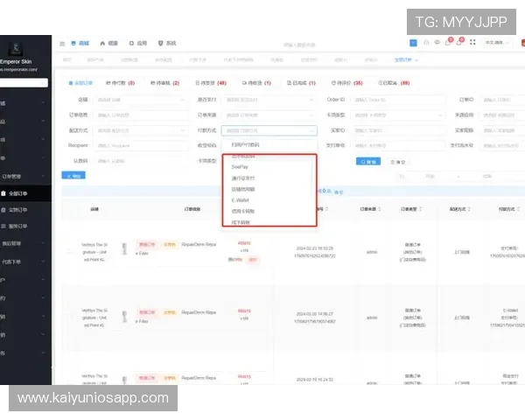Switch to the 待收货 (1) status tab
This screenshot has width=525, height=420.
point(256,83)
